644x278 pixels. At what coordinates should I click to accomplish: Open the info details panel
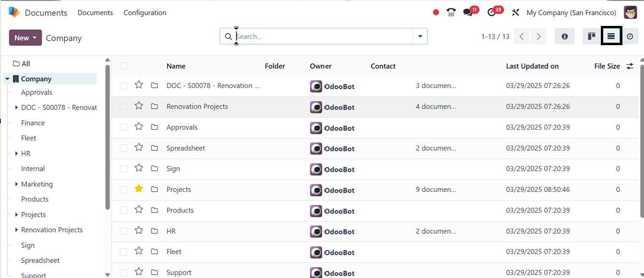[565, 36]
